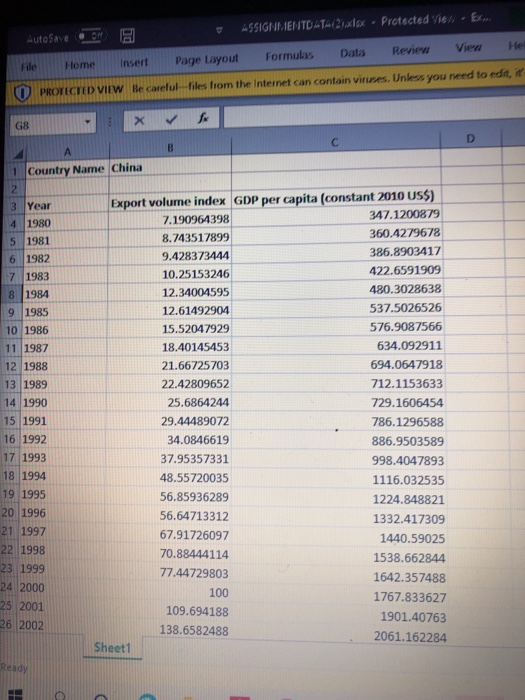The width and height of the screenshot is (525, 700).
Task: Select the cell containing 1990
Action: (x=63, y=403)
